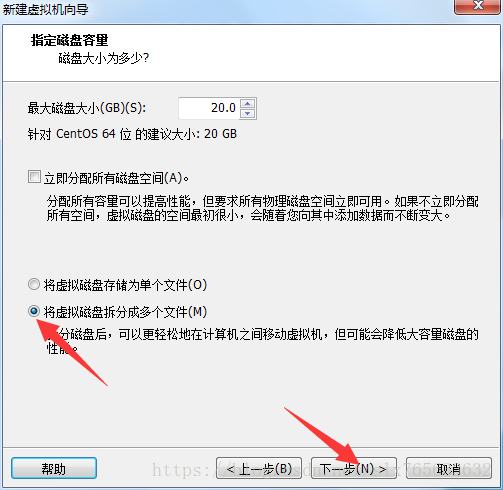Click the 最大磁盘大小(GB)(S) label

(x=87, y=108)
